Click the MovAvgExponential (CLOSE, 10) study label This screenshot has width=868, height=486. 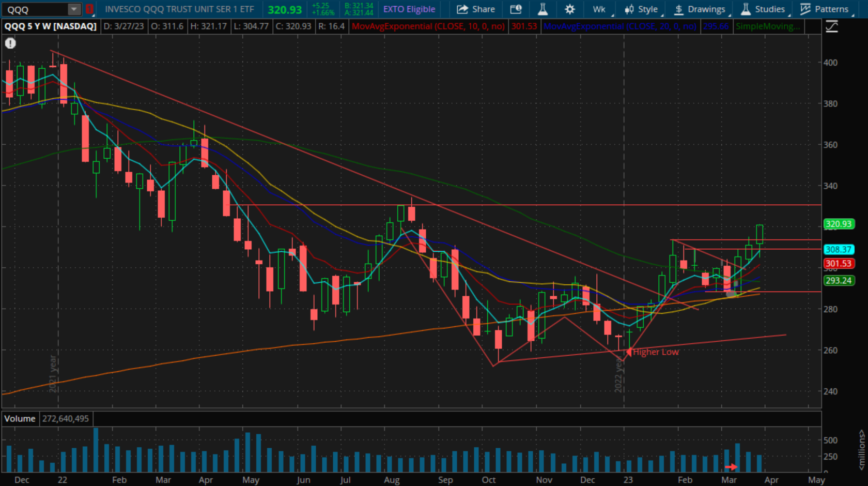[x=428, y=26]
